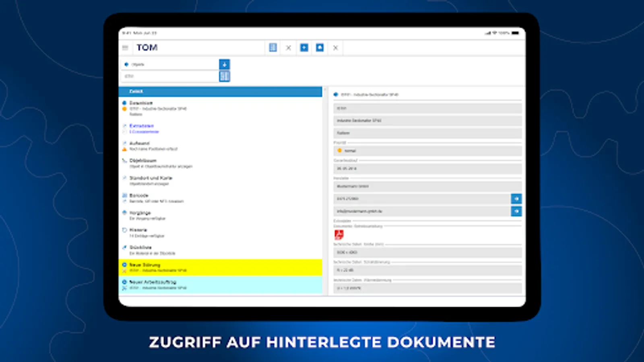
Task: Click the Barcode entry icon
Action: tap(124, 195)
